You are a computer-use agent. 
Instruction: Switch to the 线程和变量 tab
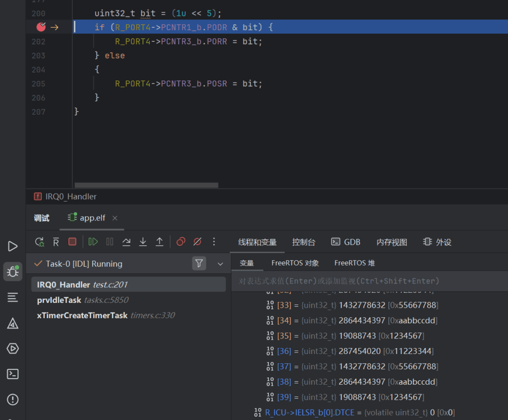[x=257, y=242]
